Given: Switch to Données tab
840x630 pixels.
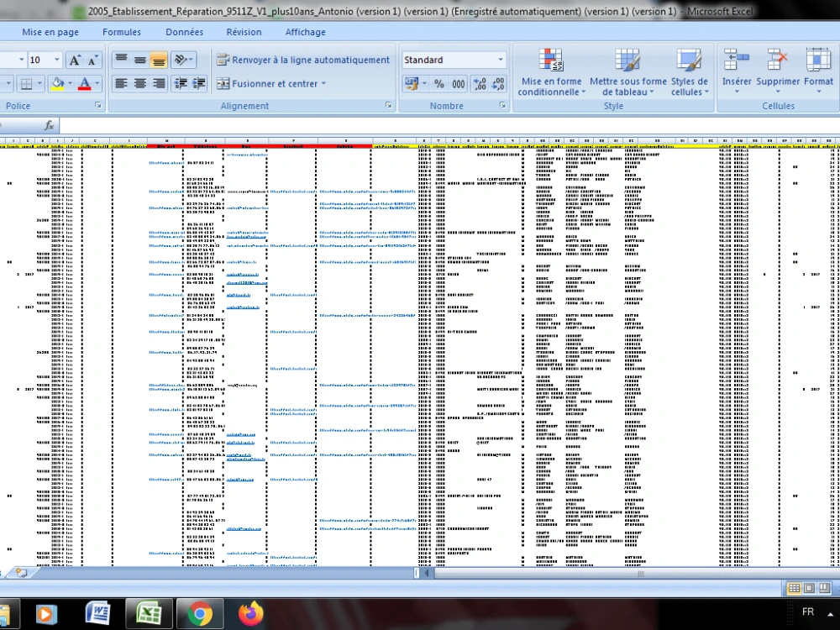Looking at the screenshot, I should coord(184,32).
